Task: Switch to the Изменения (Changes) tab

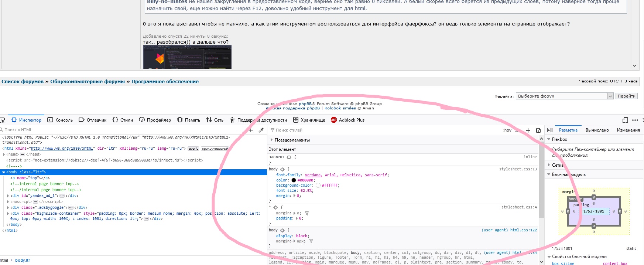Action: pos(628,130)
